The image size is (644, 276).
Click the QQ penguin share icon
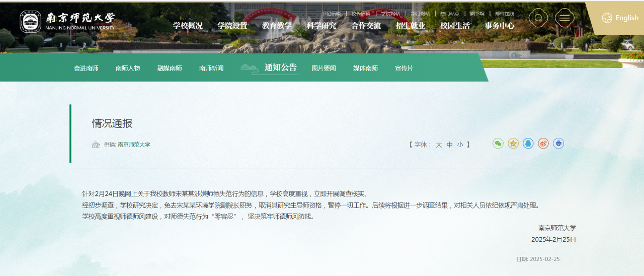click(x=528, y=144)
